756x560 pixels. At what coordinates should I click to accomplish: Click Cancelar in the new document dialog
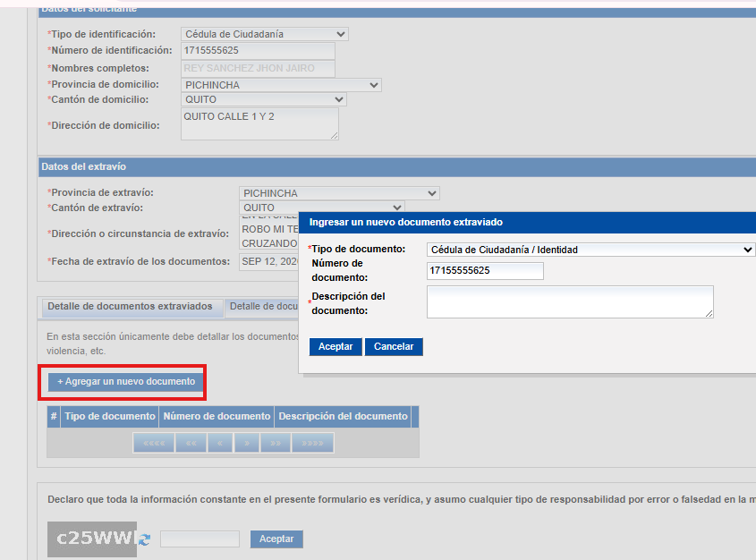[394, 346]
